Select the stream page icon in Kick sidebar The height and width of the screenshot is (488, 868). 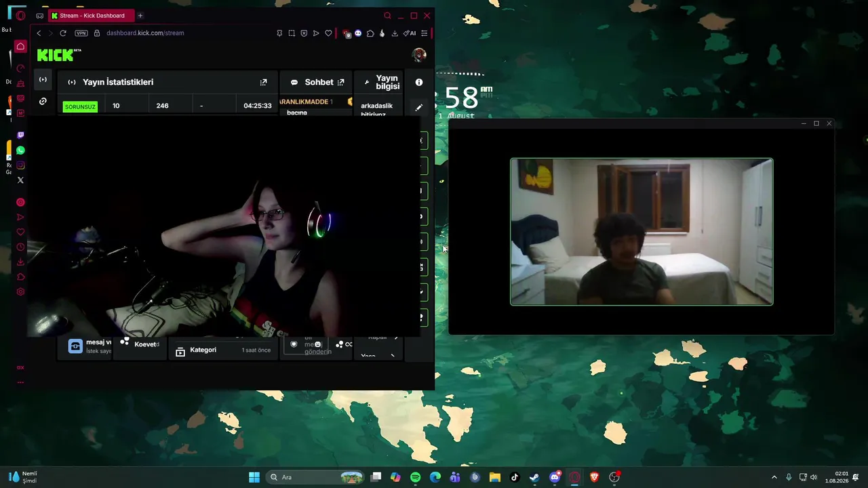(x=43, y=80)
